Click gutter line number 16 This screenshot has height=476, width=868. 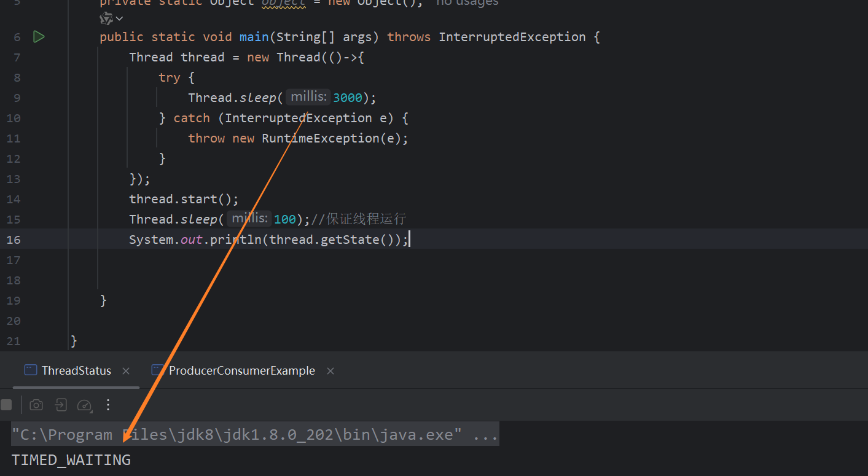14,240
